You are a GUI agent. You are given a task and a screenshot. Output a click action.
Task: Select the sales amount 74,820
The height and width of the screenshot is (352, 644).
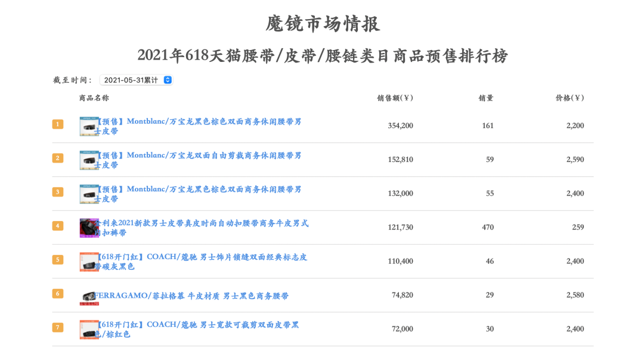pos(402,295)
